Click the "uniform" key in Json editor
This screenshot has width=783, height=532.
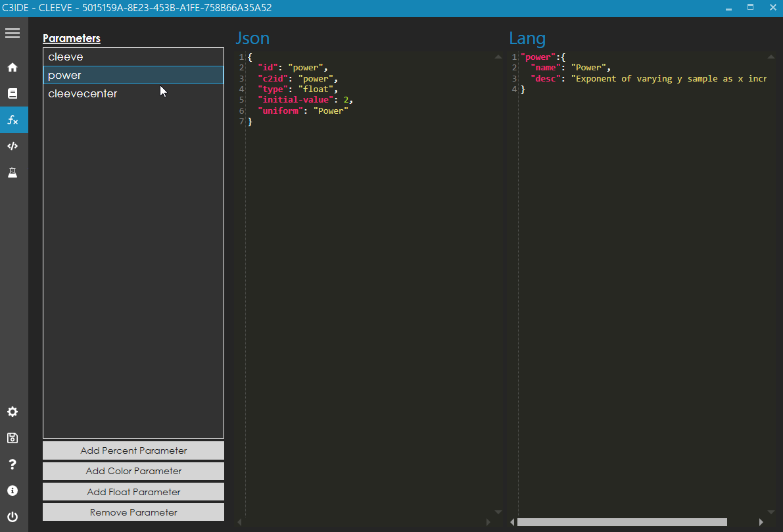tap(280, 111)
